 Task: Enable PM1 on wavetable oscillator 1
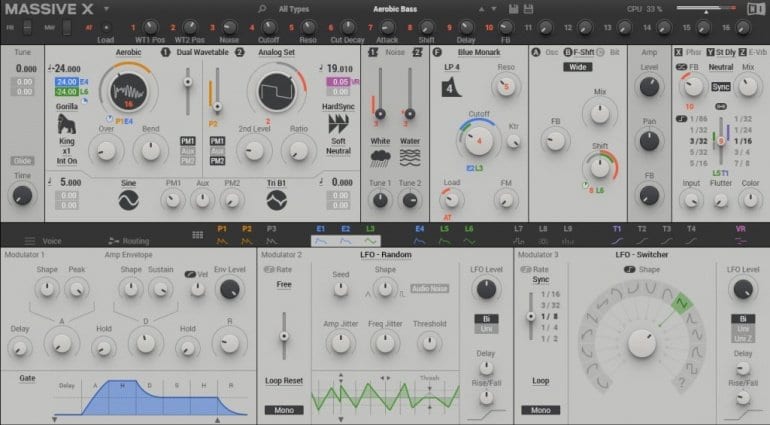pyautogui.click(x=188, y=141)
